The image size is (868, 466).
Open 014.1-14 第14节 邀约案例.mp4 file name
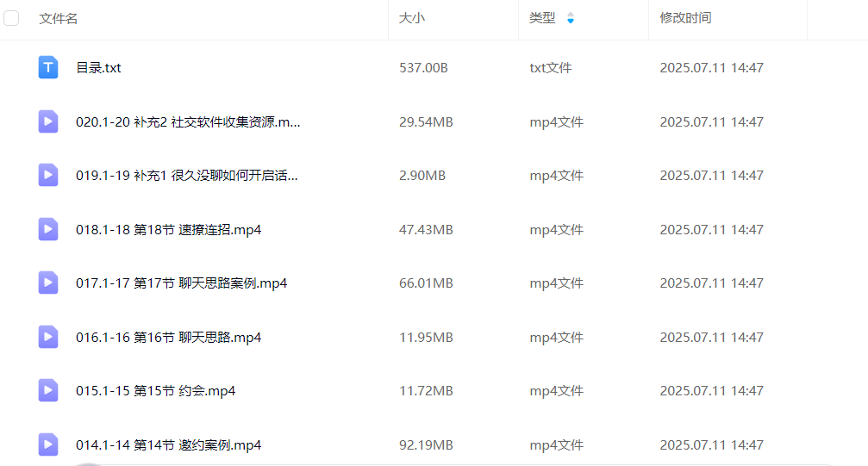tap(168, 445)
